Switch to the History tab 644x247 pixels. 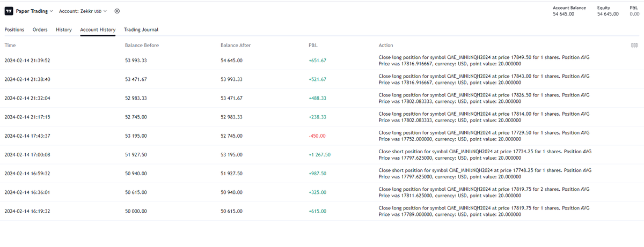pyautogui.click(x=64, y=29)
